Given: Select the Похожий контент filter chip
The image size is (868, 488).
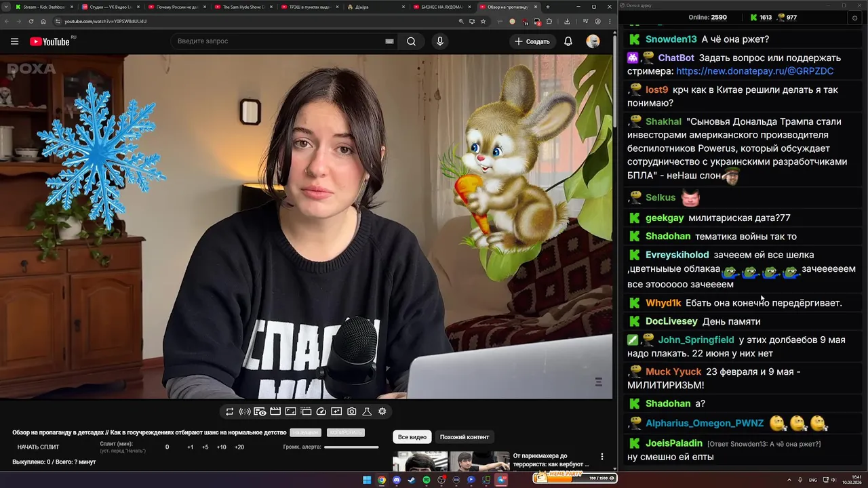Looking at the screenshot, I should click(465, 437).
